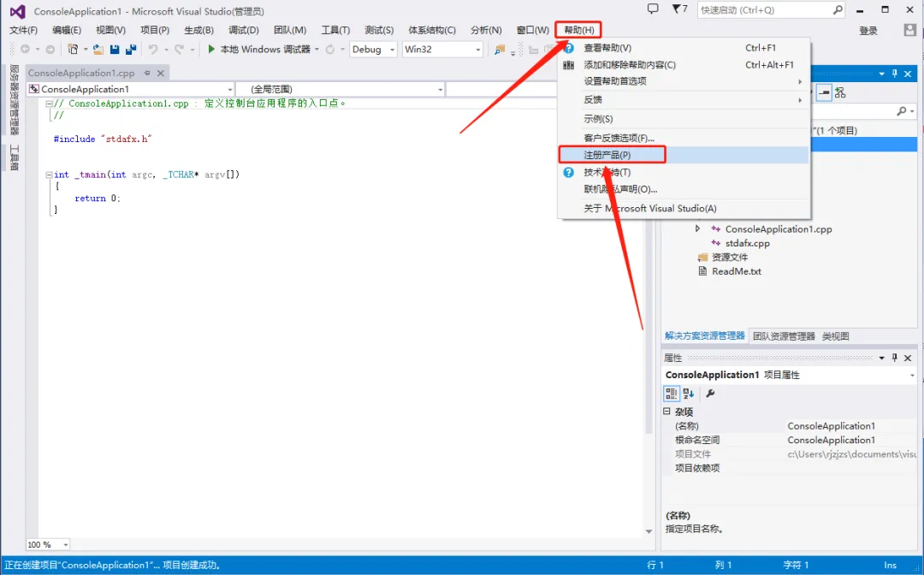Click the search magnifier in Solution Explorer
Screen dimensions: 924x575
902,110
